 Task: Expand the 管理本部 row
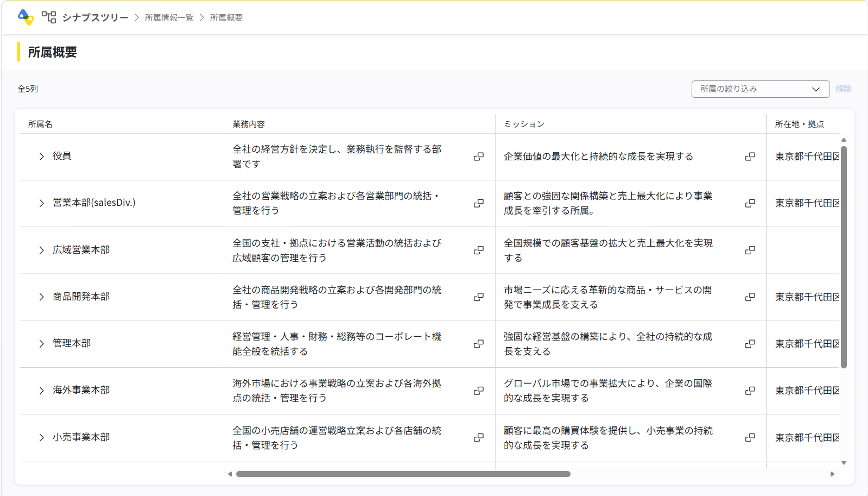(41, 344)
